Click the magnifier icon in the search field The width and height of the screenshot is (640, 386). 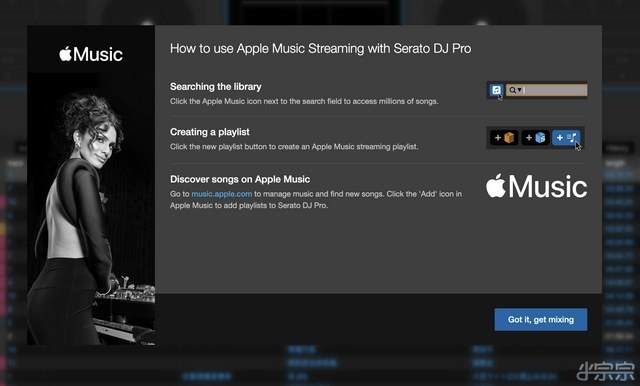pyautogui.click(x=512, y=90)
